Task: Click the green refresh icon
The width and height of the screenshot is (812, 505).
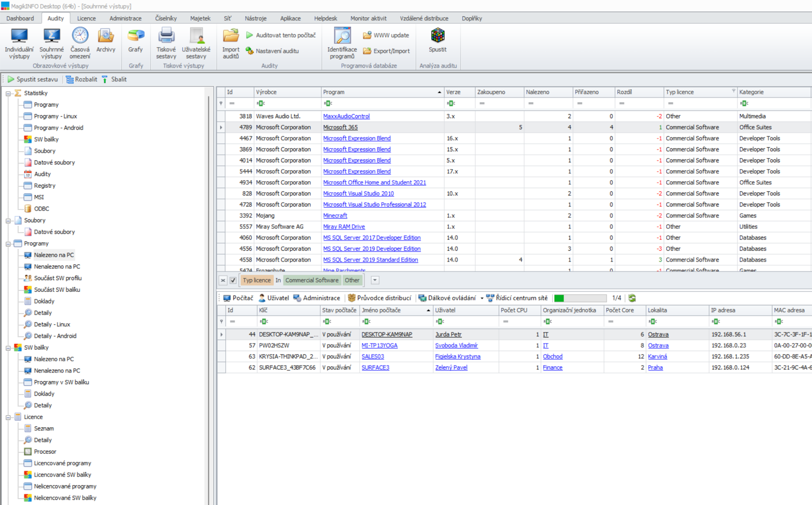Action: pos(632,298)
